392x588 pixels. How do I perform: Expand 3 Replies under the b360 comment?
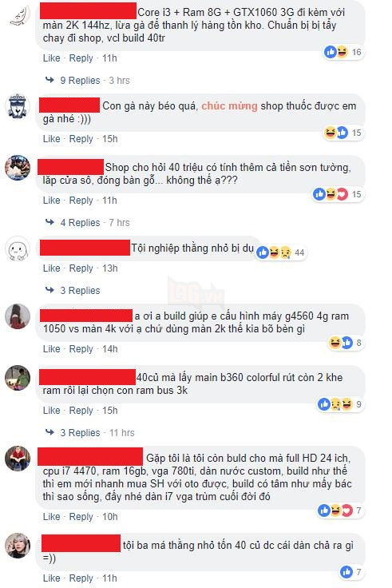(80, 432)
